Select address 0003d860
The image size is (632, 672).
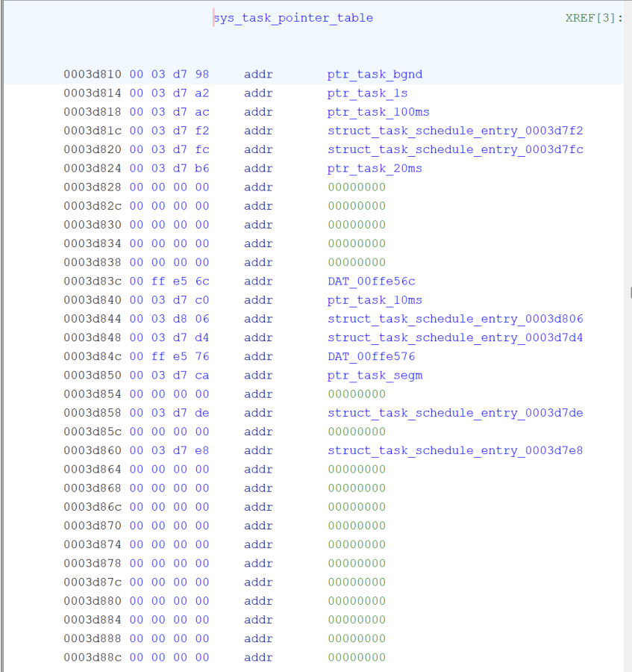coord(93,451)
